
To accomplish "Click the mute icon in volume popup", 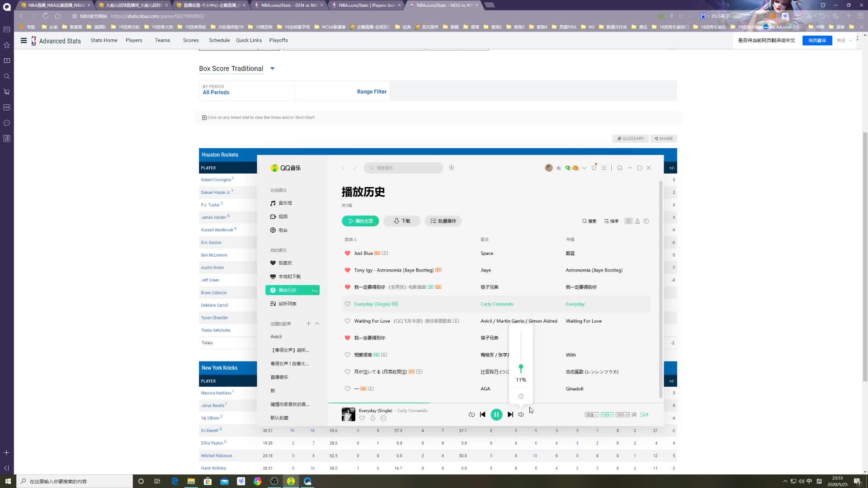I will tap(521, 396).
